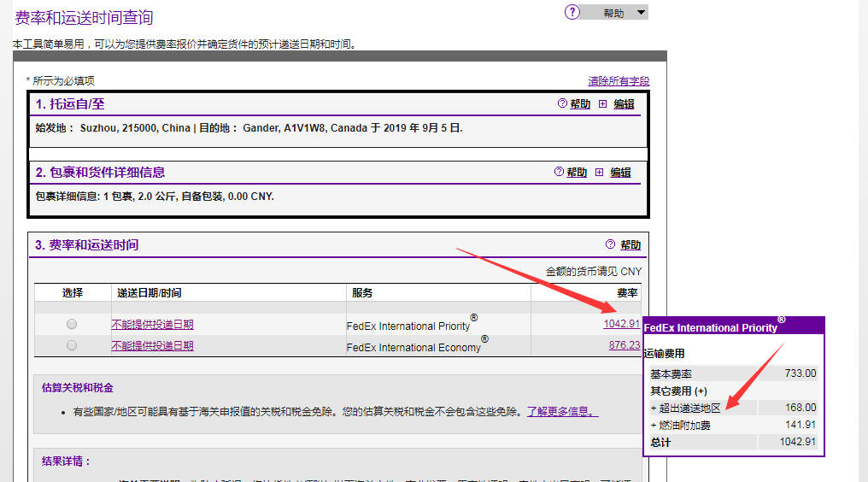Click 编辑 link in 托运自/至 section
Image resolution: width=868 pixels, height=482 pixels.
point(624,104)
